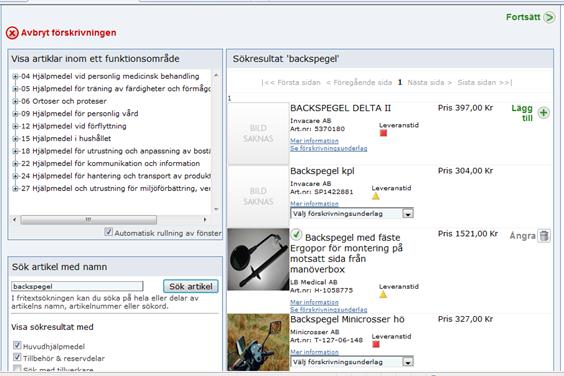Expand 04 Hjälpmedel vid personlig medicinsk behandling
The height and width of the screenshot is (376, 564).
[15, 76]
